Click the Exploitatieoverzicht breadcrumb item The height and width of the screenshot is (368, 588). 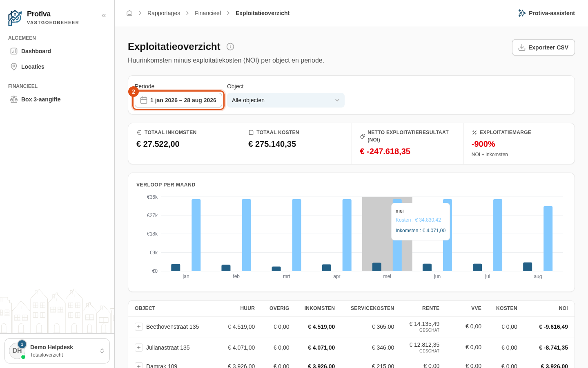pyautogui.click(x=263, y=13)
